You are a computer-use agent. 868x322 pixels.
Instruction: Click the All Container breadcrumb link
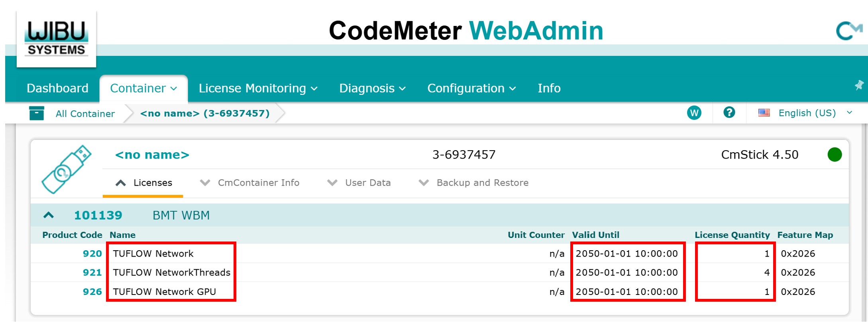point(85,114)
